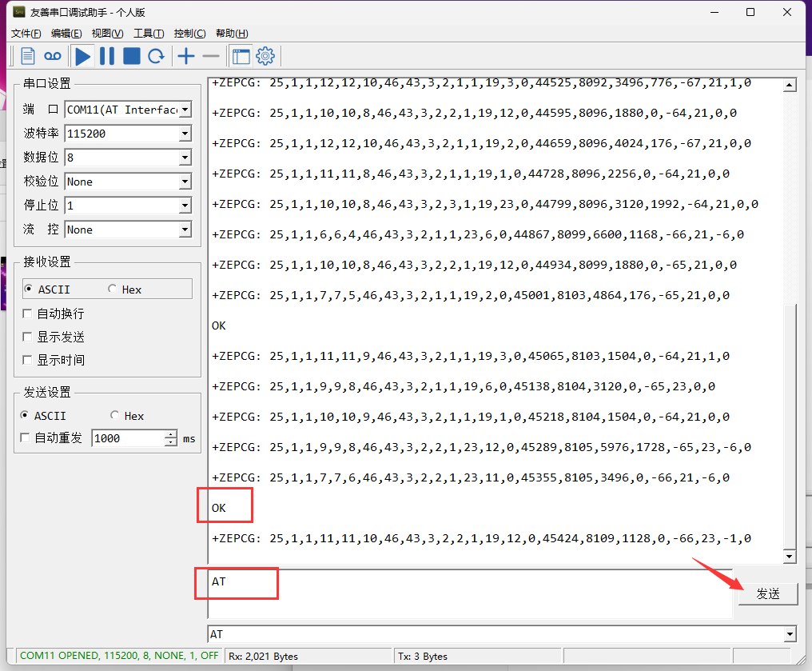
Task: Open settings via the gear icon
Action: click(265, 56)
